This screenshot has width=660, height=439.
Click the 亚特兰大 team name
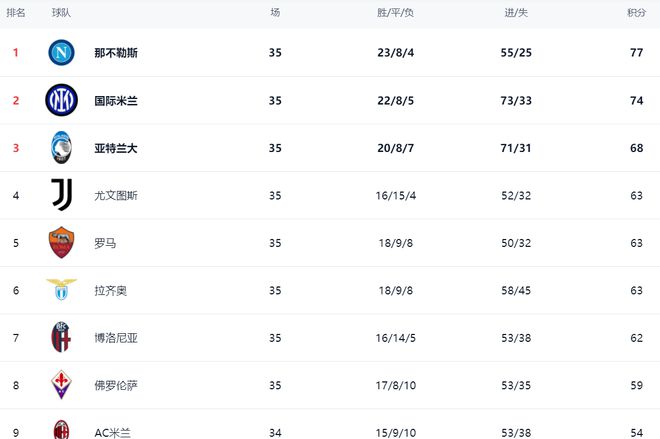115,148
